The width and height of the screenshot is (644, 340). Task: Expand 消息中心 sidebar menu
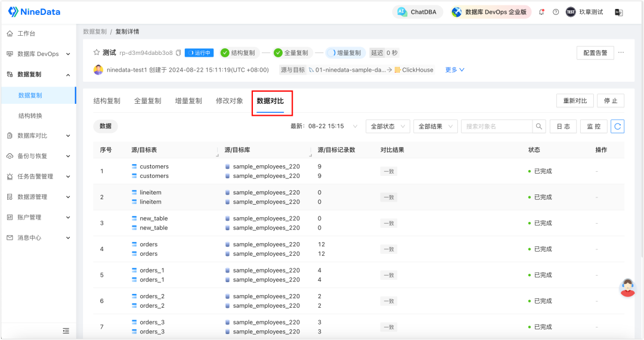coord(38,238)
